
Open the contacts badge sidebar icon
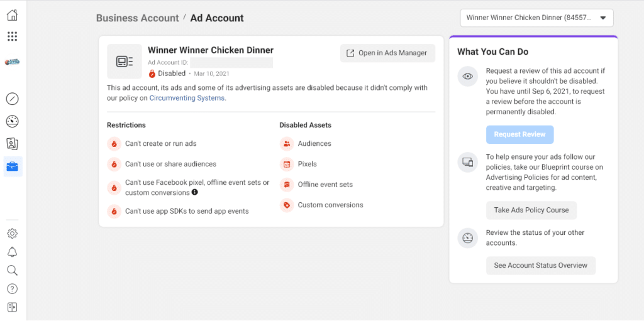(x=13, y=144)
